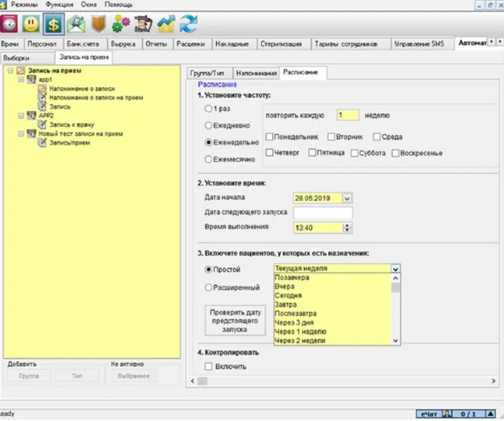This screenshot has height=421, width=504.
Task: Click the group icon next to app1
Action: pyautogui.click(x=32, y=79)
